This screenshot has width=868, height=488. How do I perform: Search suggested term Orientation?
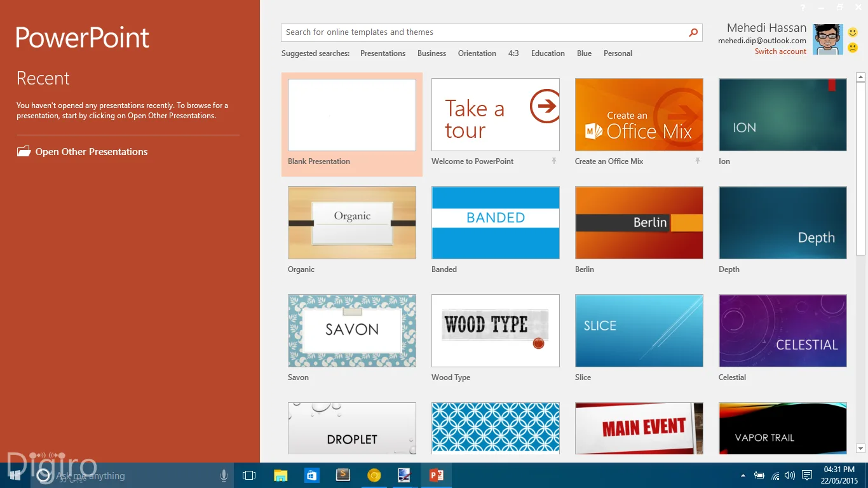477,53
